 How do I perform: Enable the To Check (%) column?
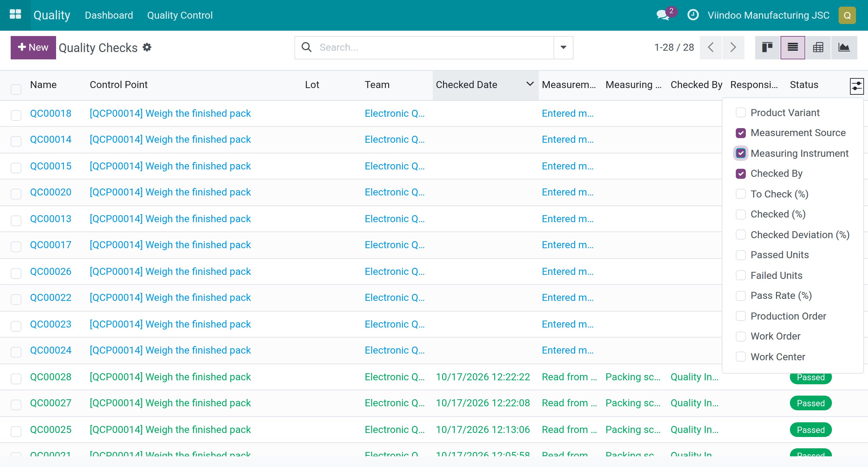[x=740, y=194]
